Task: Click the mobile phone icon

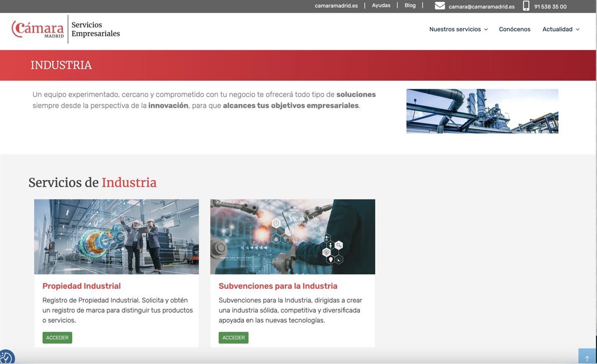Action: point(526,6)
